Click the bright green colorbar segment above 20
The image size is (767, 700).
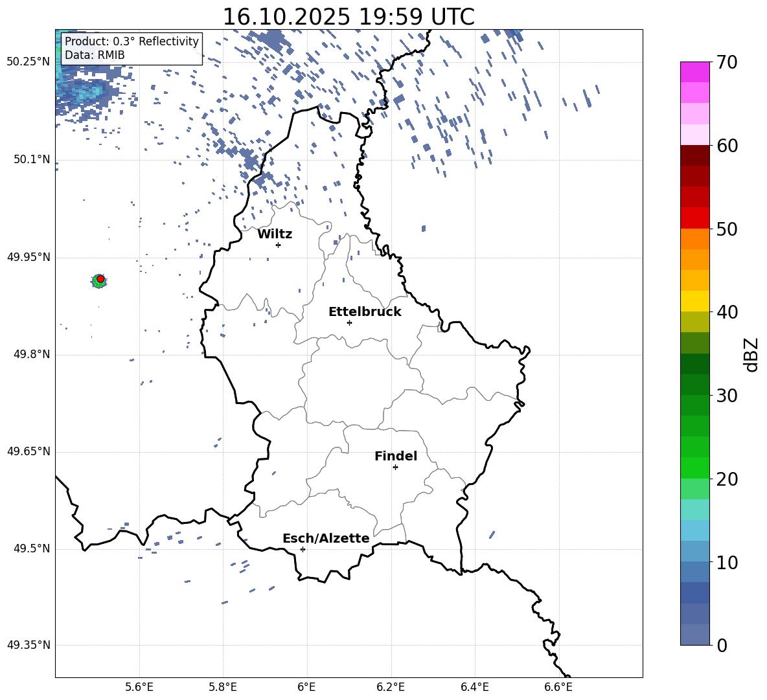coord(694,468)
